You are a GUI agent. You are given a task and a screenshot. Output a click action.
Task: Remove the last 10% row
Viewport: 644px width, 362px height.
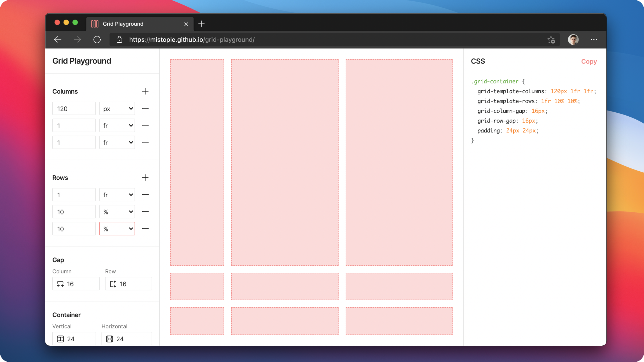(145, 229)
